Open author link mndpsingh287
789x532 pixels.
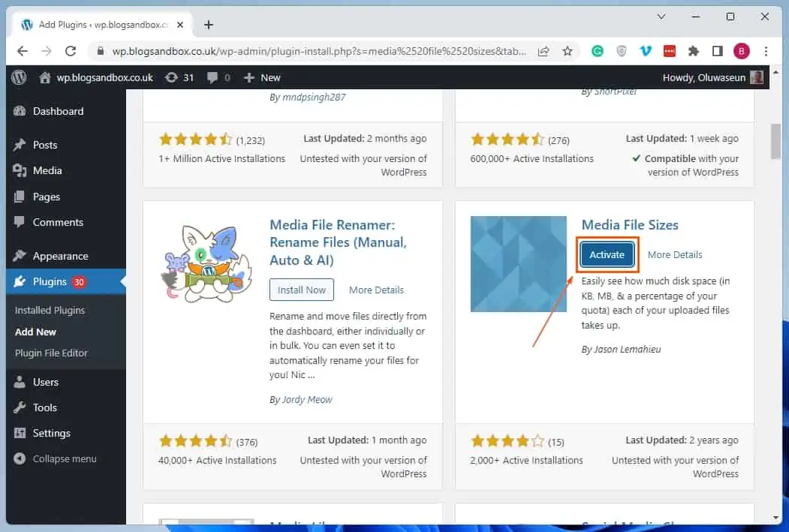pyautogui.click(x=314, y=97)
